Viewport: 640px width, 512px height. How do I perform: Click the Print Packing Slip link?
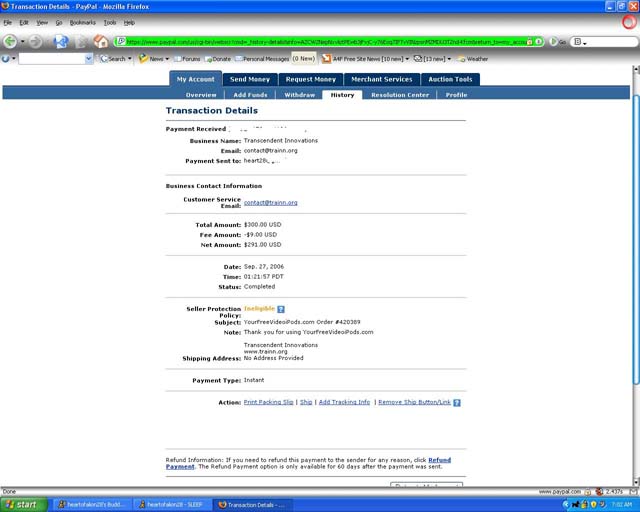point(269,402)
